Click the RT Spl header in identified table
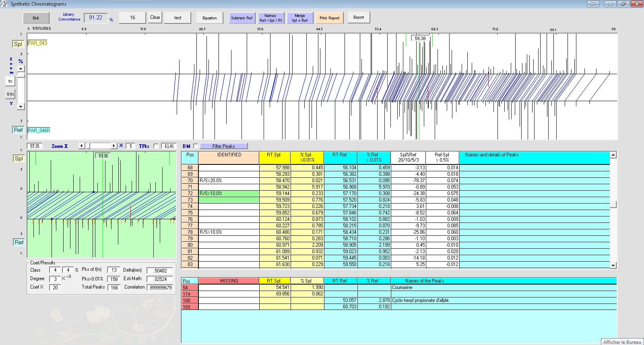The width and height of the screenshot is (644, 345). (275, 158)
